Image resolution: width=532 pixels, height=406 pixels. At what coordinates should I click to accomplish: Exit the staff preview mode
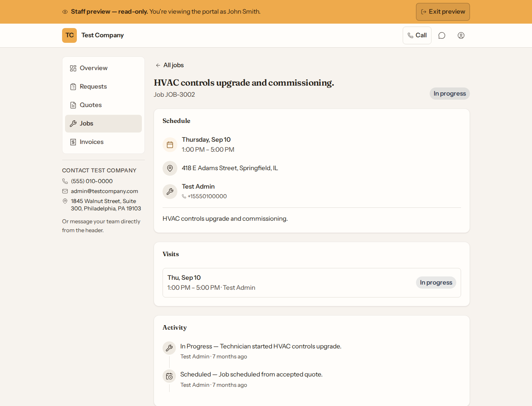tap(443, 12)
